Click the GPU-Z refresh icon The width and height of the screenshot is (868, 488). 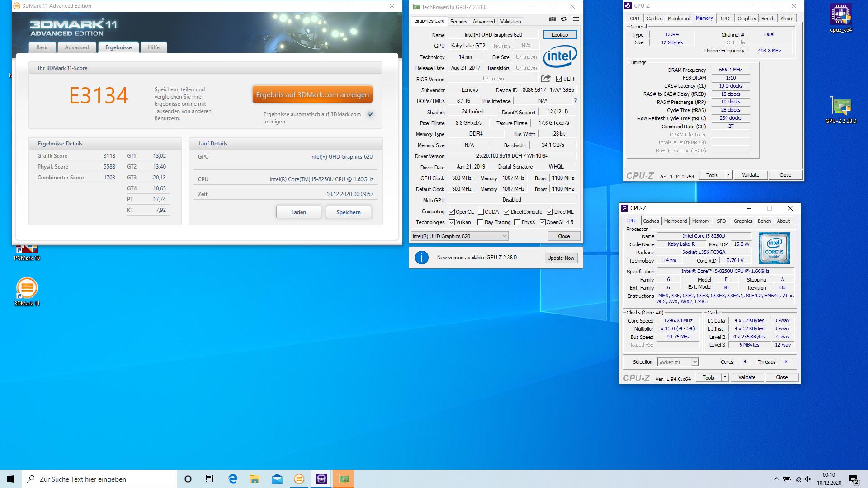tap(564, 19)
